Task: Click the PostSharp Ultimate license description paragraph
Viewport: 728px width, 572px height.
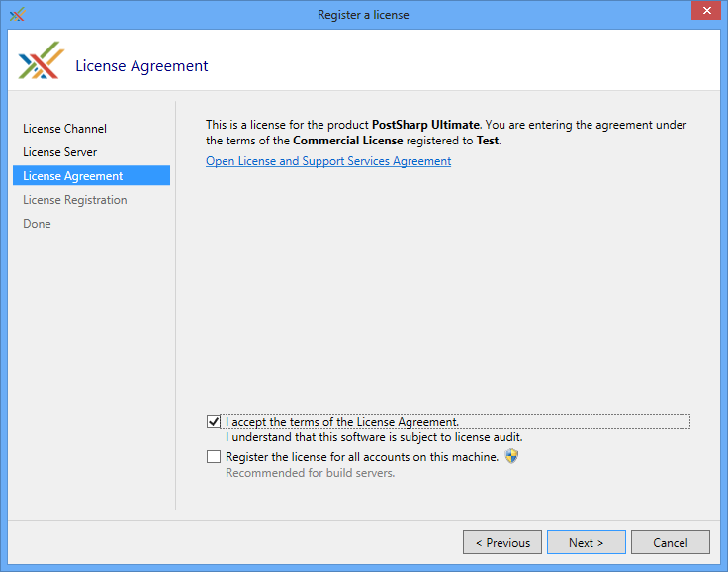Action: point(445,133)
